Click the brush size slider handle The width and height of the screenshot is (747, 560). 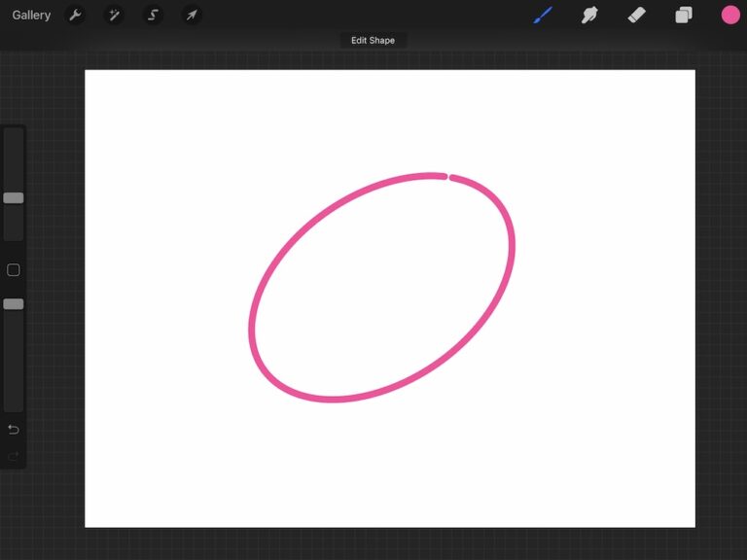(x=14, y=197)
